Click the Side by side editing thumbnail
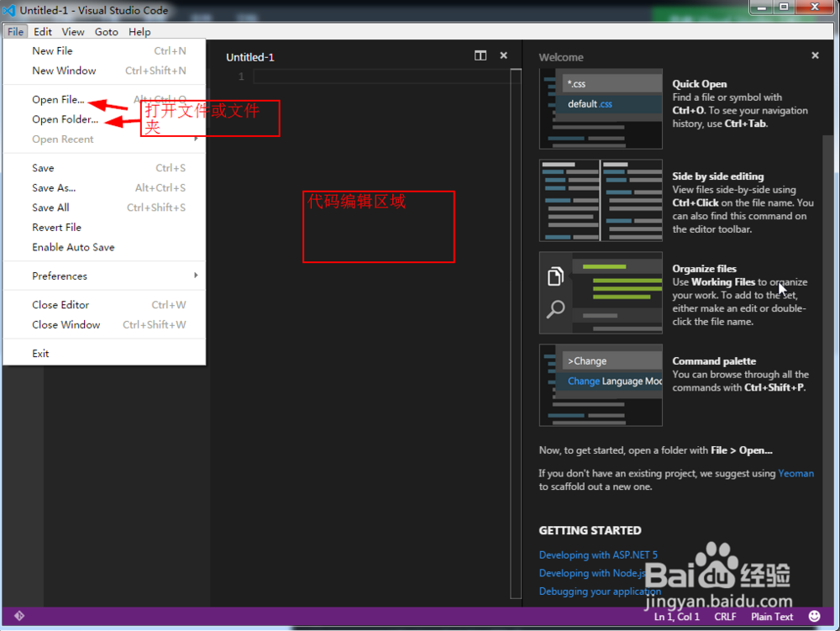 [x=601, y=201]
